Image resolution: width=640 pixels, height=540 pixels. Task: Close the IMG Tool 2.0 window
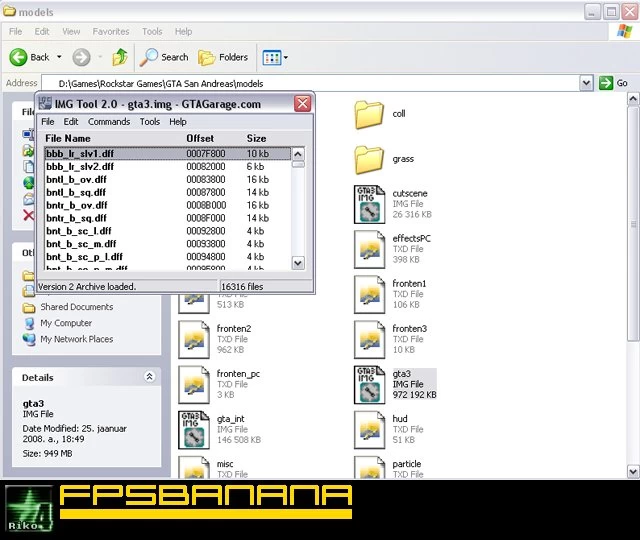pos(302,104)
